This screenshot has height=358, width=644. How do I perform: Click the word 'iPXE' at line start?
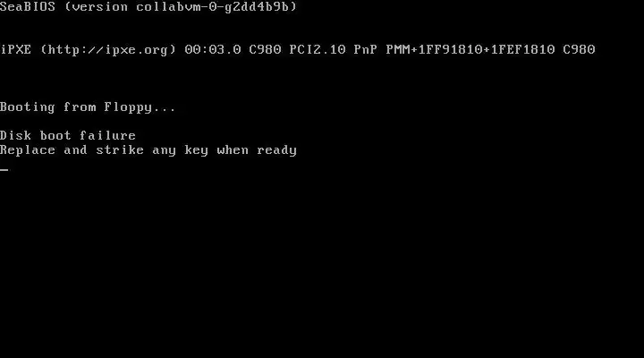click(x=15, y=50)
